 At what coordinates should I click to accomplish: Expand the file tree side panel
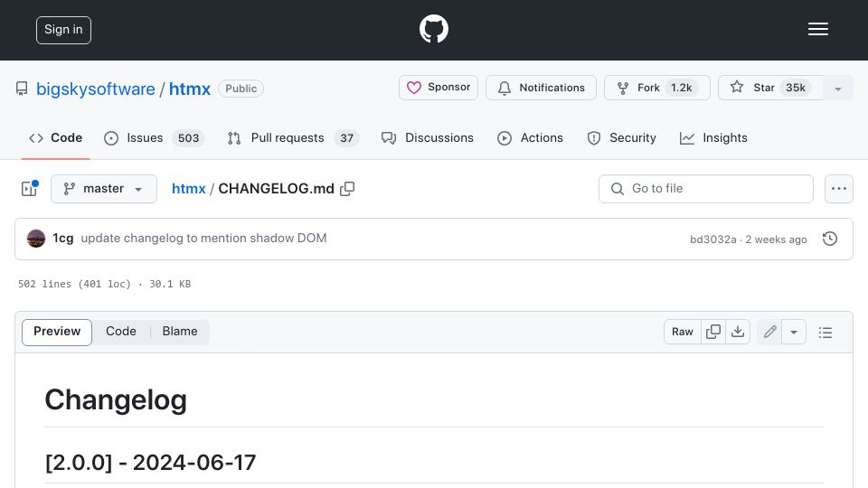tap(29, 189)
